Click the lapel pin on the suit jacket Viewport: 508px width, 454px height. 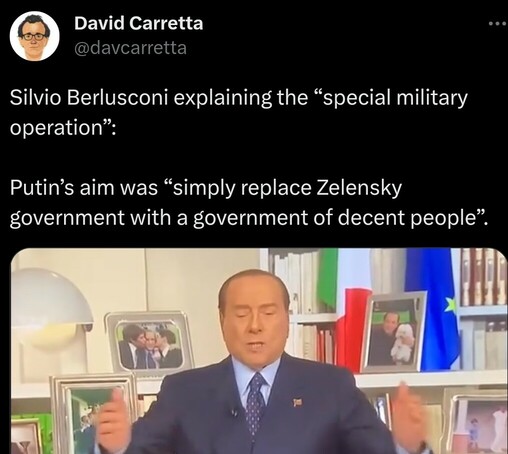[x=297, y=403]
